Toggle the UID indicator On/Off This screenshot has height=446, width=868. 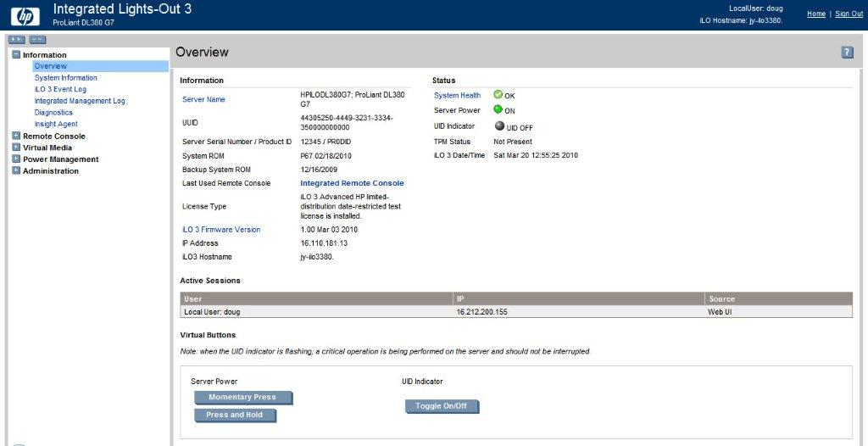[441, 406]
